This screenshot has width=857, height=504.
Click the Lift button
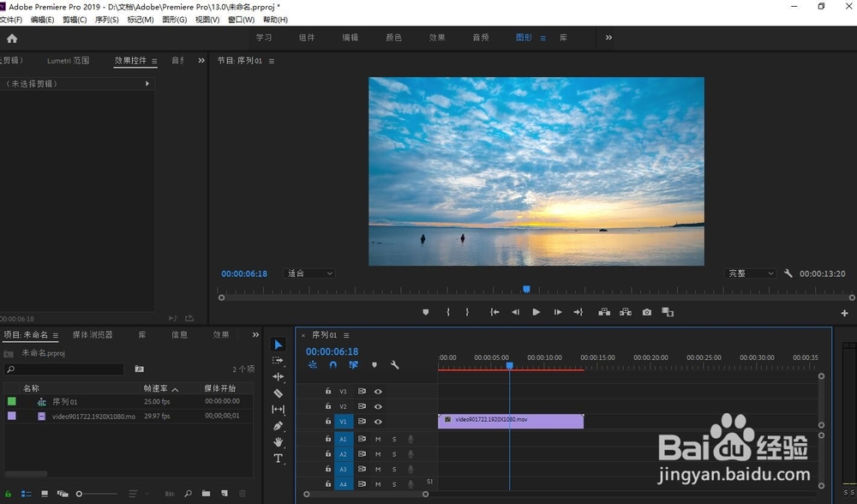coord(604,312)
